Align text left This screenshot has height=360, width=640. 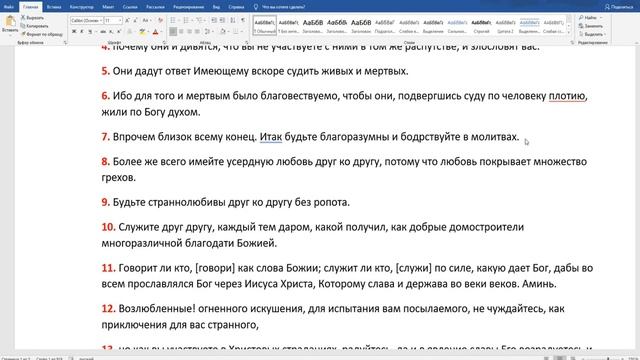tap(173, 31)
